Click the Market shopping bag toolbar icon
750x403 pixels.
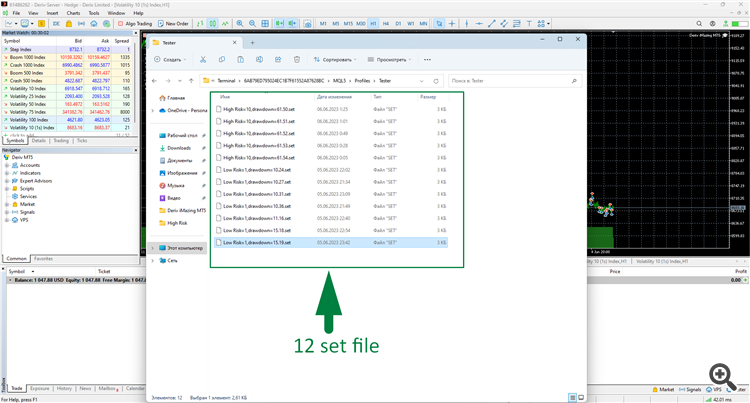69,23
